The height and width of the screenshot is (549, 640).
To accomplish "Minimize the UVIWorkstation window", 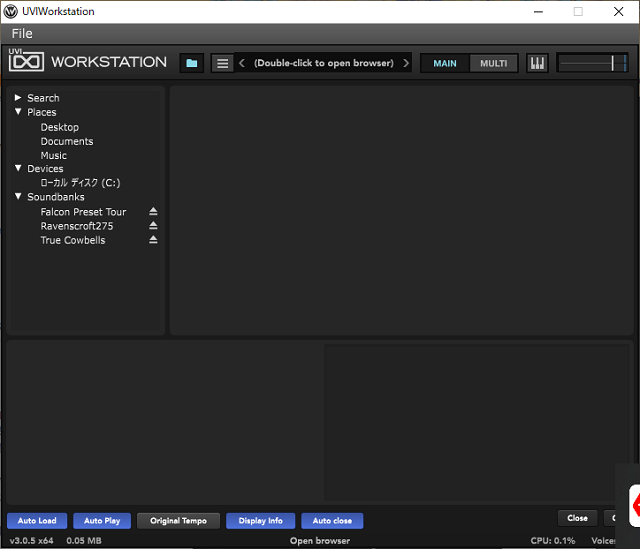I will (538, 11).
